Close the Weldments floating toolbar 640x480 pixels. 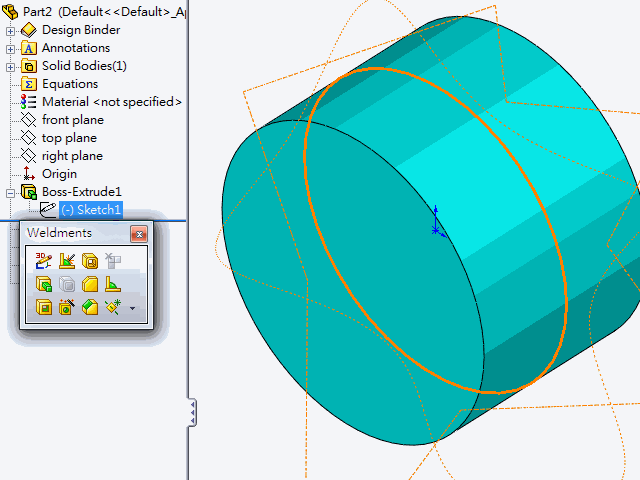click(x=139, y=234)
